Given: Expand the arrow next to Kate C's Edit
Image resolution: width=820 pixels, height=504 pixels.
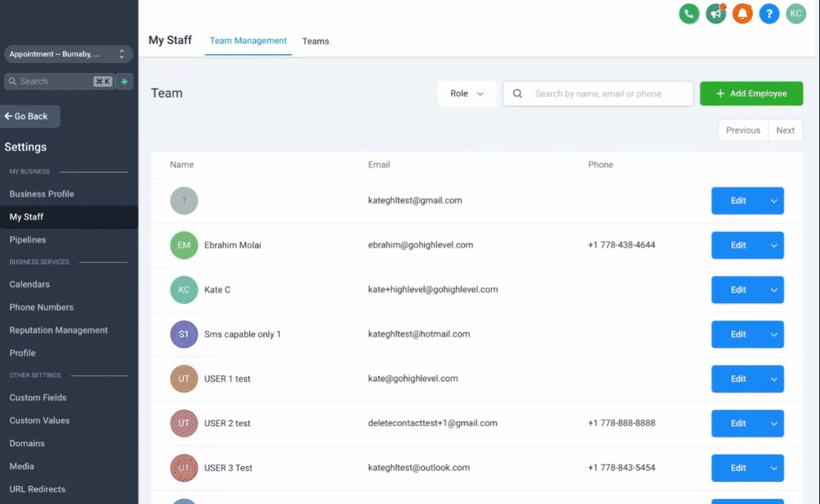Looking at the screenshot, I should coord(773,290).
